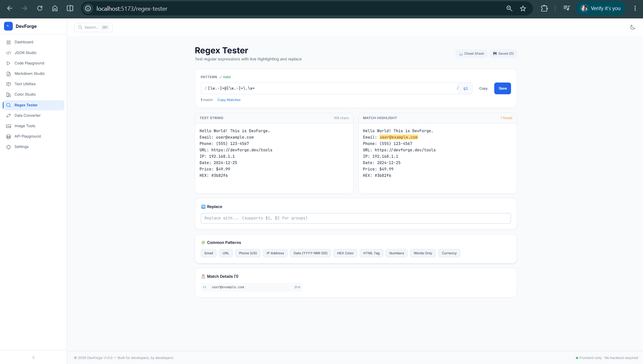Copy the regex pattern
The width and height of the screenshot is (643, 364).
coord(483,89)
